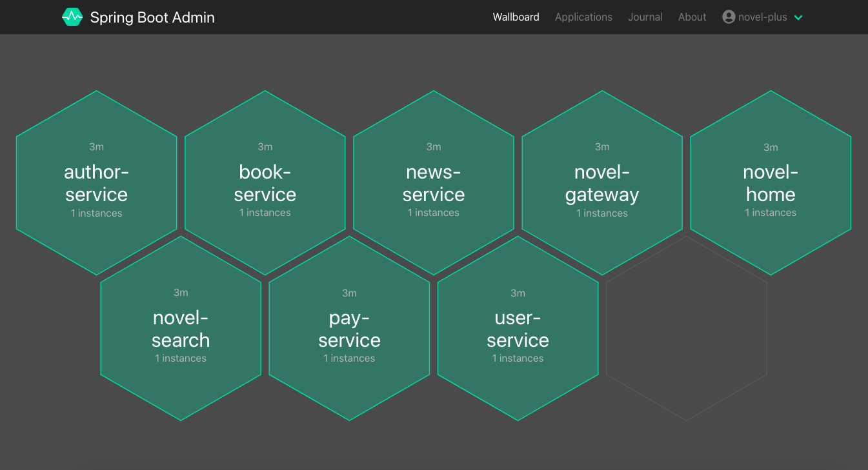
Task: Open the novel-search hexagon
Action: pos(181,328)
